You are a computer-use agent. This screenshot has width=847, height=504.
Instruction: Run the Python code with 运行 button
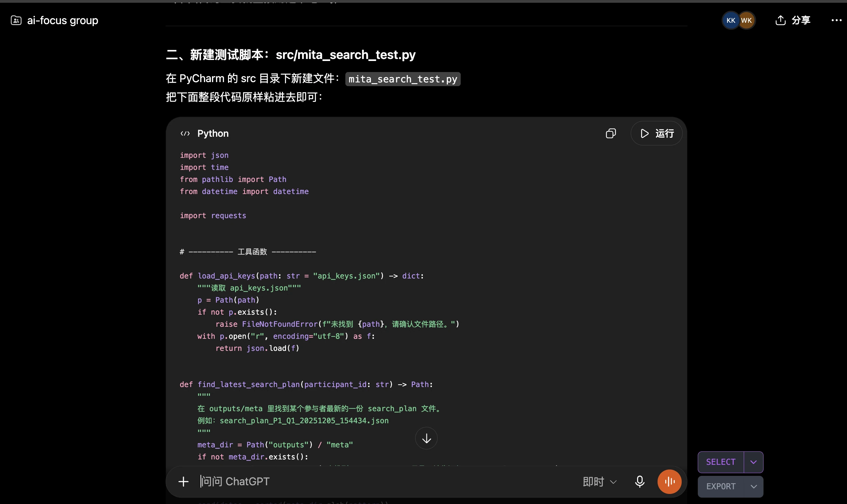(x=657, y=133)
